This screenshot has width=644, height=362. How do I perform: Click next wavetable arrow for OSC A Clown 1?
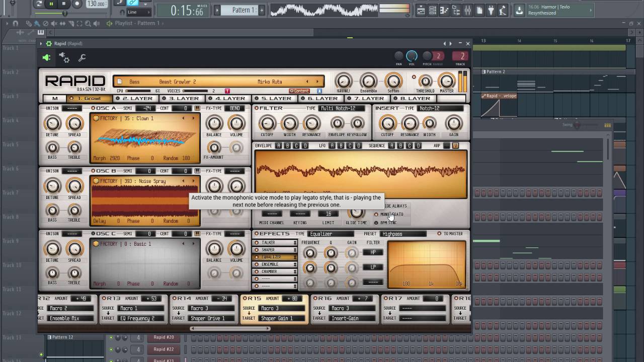pos(193,118)
